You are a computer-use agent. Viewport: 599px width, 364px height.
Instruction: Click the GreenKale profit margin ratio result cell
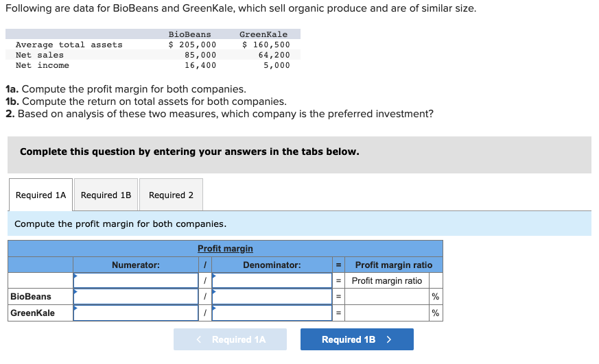(x=387, y=313)
